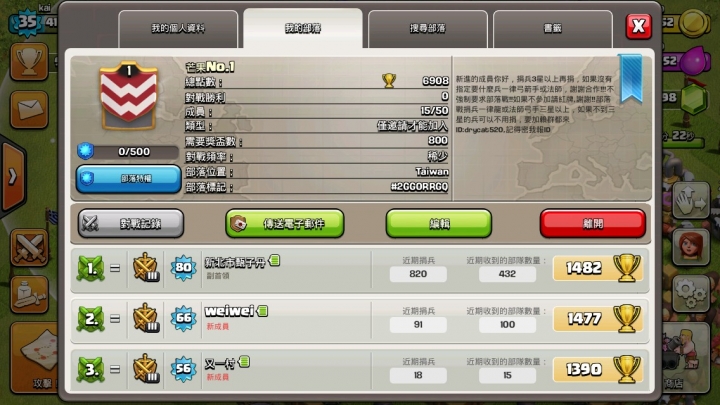Tap the crossed swords attack icon
720x405 pixels.
coord(29,248)
